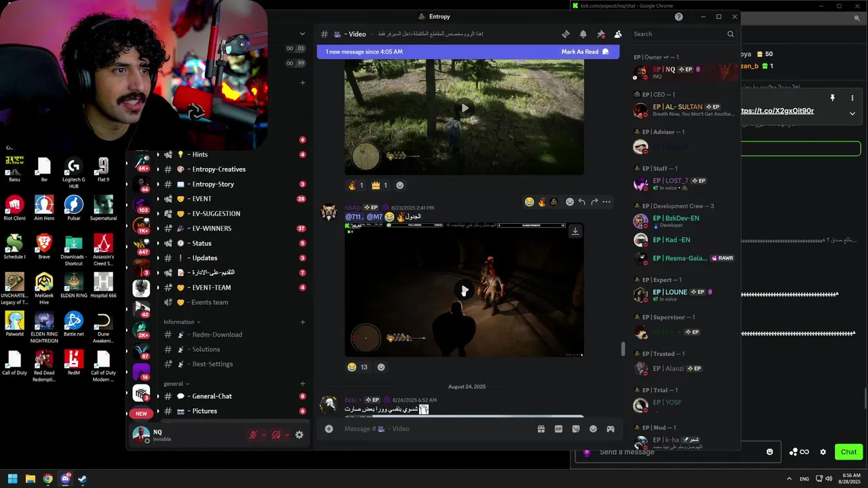
Task: Toggle headphone deafen in user panel
Action: point(276,435)
